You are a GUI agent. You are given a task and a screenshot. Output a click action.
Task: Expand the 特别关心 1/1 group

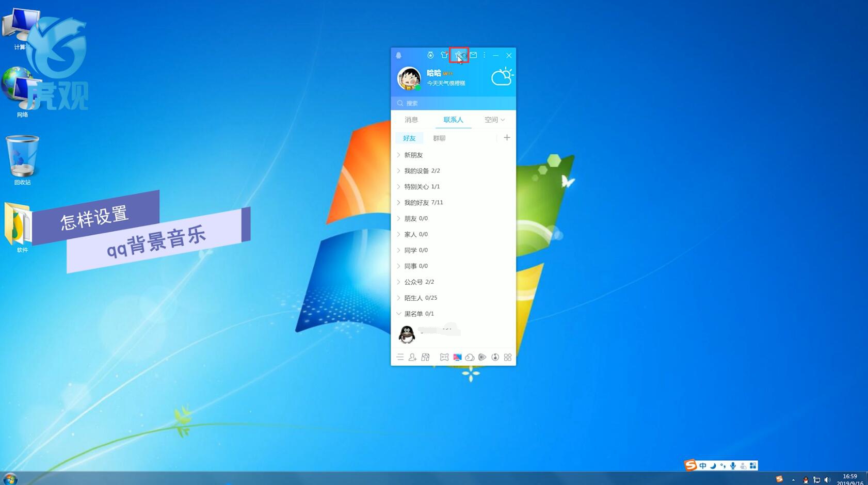coord(453,187)
